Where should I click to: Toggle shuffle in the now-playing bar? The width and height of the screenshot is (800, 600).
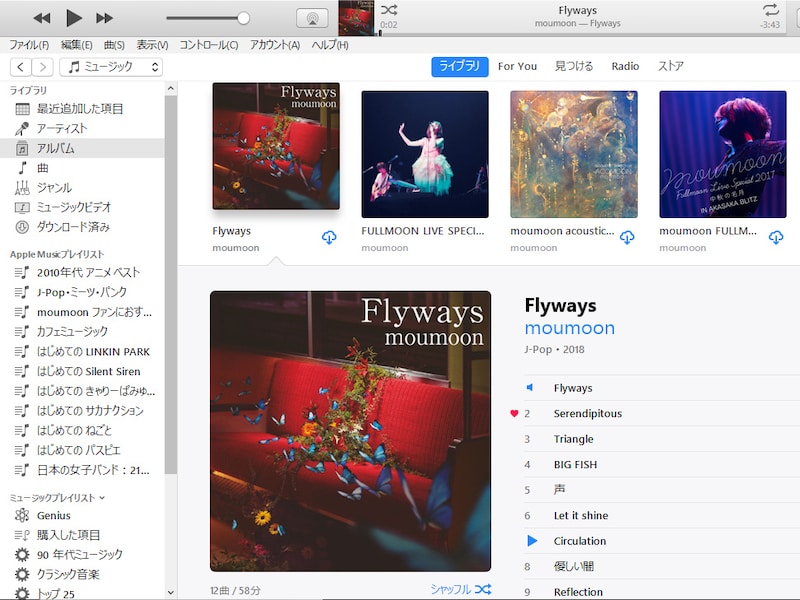pyautogui.click(x=389, y=9)
